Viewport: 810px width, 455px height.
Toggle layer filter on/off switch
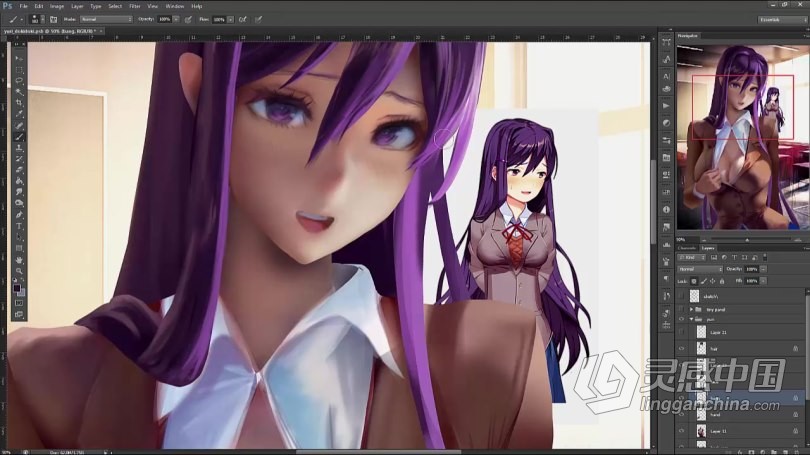click(x=765, y=257)
